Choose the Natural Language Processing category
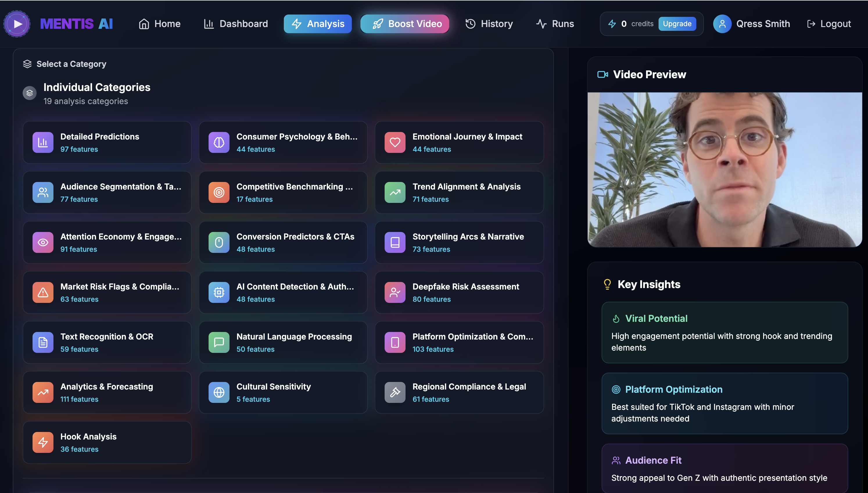This screenshot has width=868, height=493. (x=283, y=342)
